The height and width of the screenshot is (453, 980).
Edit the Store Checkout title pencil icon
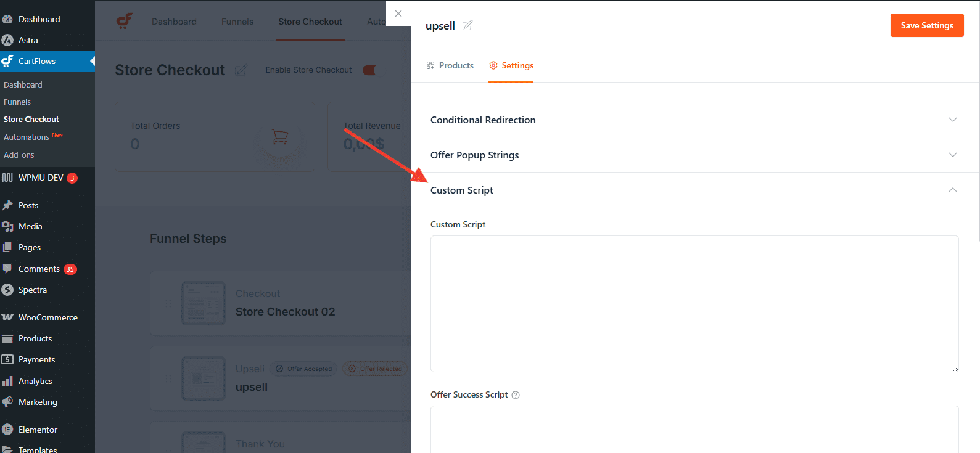241,70
